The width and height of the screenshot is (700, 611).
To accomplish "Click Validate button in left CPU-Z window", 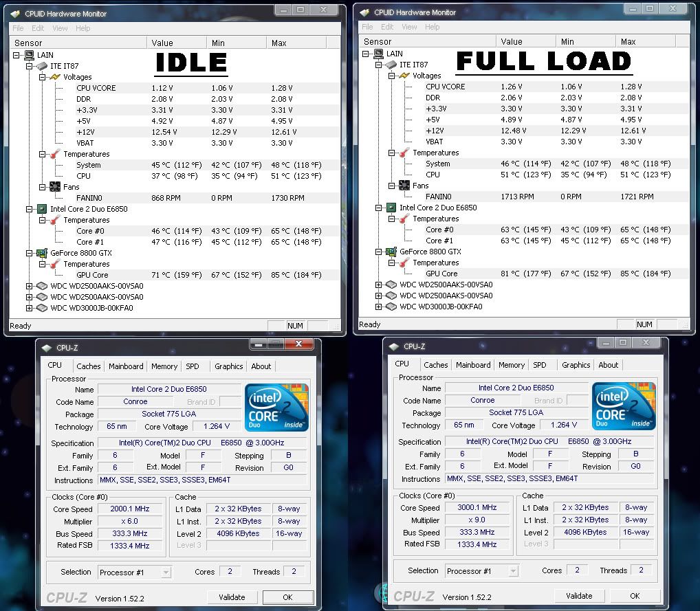I will pyautogui.click(x=232, y=597).
